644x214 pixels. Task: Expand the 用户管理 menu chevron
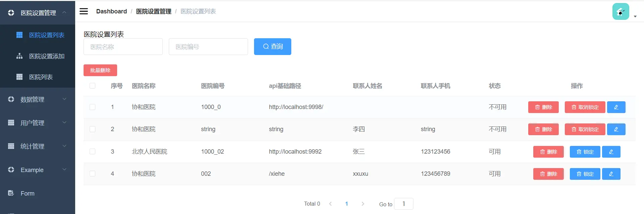[64, 122]
